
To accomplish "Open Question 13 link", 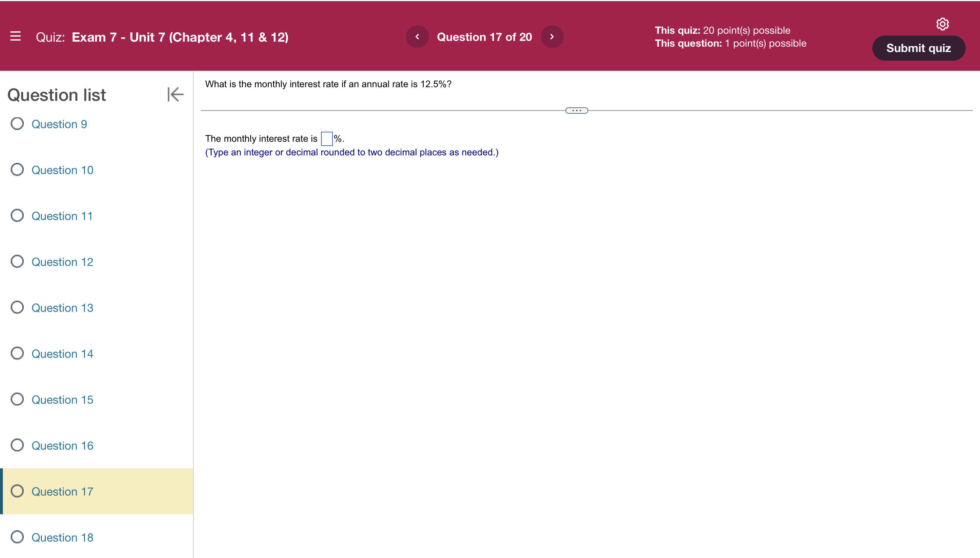I will (62, 308).
